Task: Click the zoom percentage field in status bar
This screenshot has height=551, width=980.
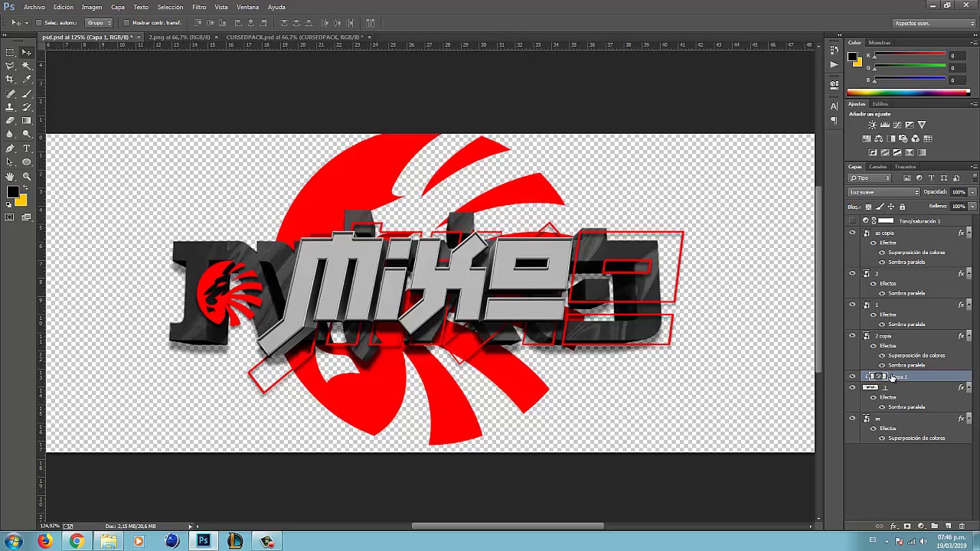Action: (50, 526)
